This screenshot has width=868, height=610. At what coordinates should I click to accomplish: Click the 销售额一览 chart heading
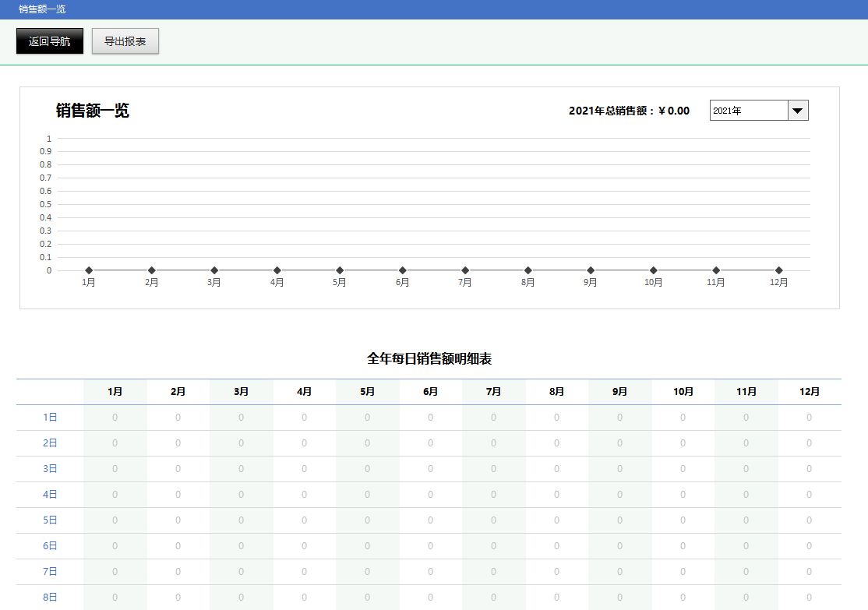coord(93,111)
